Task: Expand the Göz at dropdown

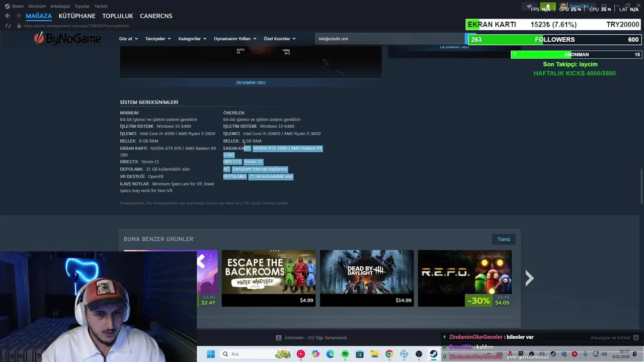Action: tap(128, 39)
